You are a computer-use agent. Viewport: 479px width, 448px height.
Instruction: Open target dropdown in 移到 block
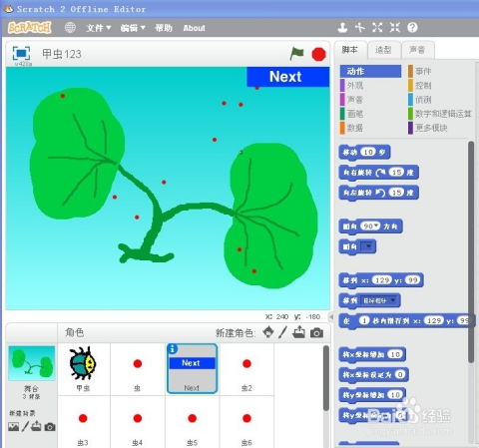point(393,300)
